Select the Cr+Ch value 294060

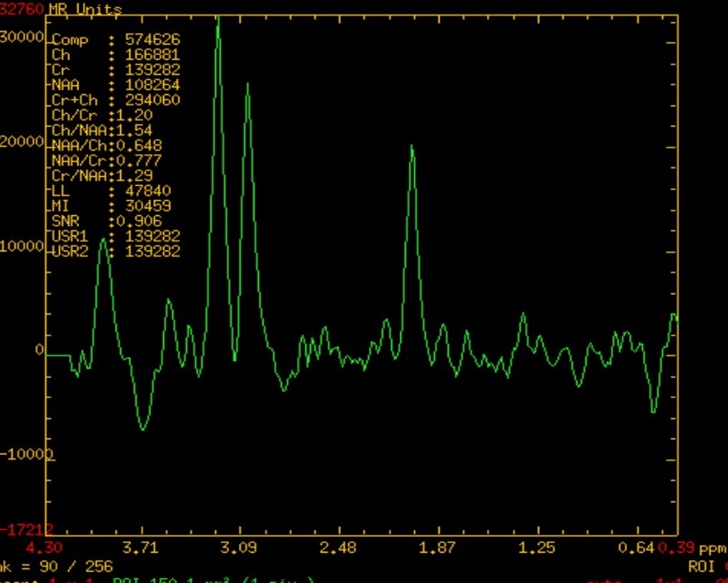pyautogui.click(x=152, y=100)
